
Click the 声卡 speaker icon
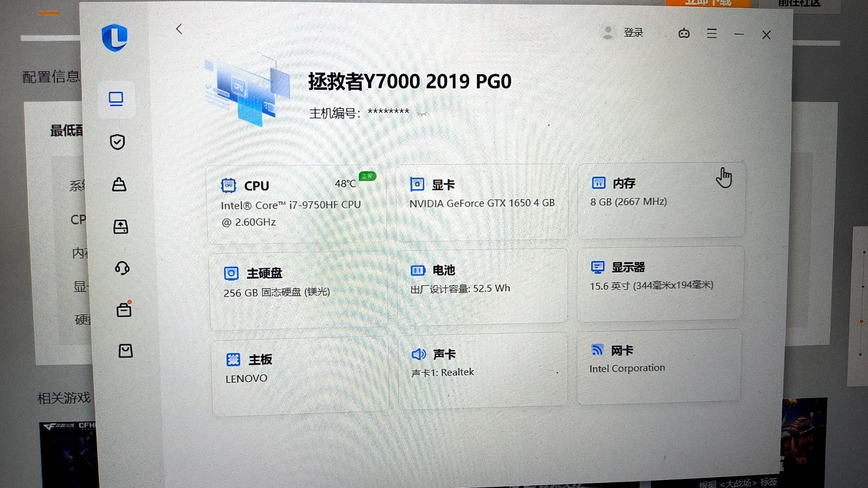coord(419,354)
